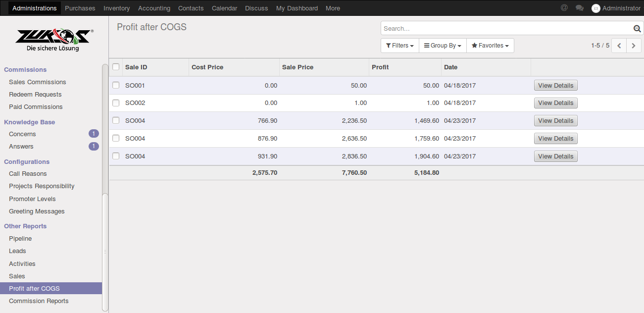Sort by Sale ID column header

(x=155, y=67)
